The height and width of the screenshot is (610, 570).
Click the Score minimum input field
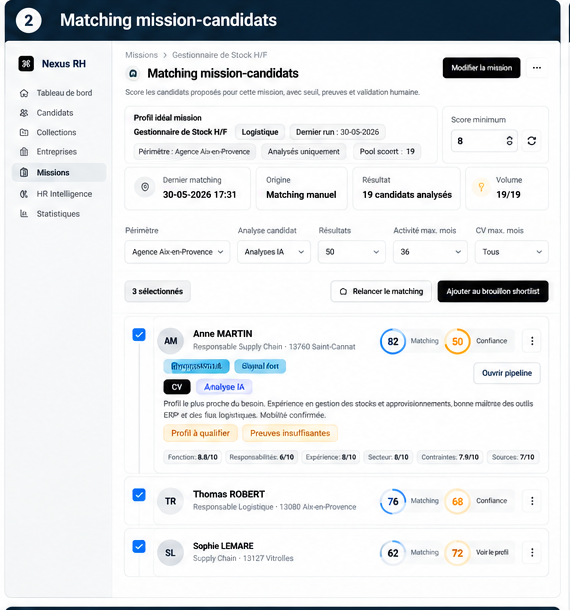484,141
